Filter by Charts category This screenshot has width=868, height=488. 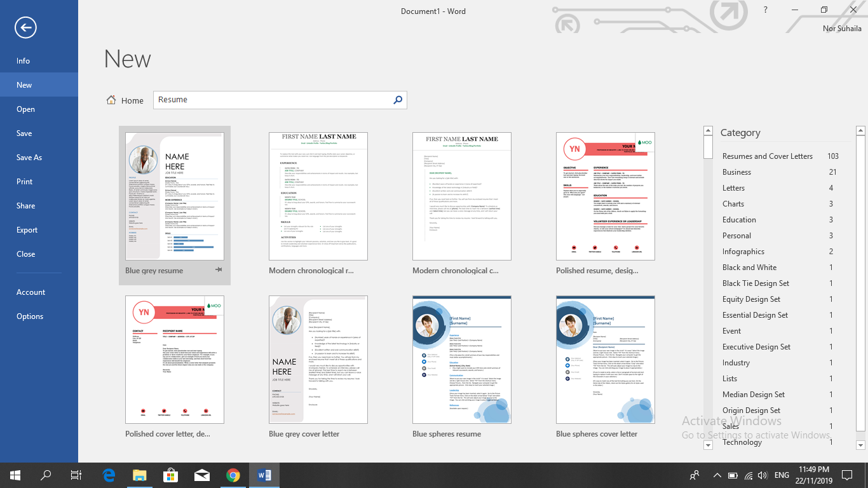pos(782,204)
